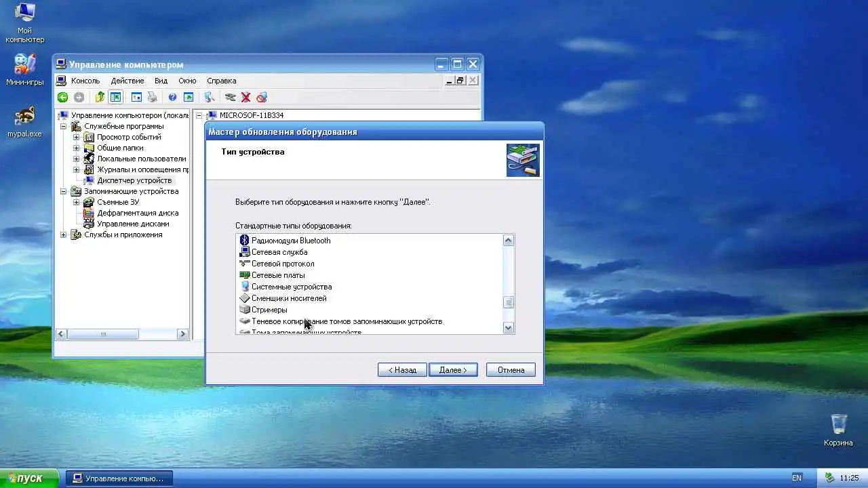The image size is (868, 488).
Task: Toggle the show/hide console tree icon
Action: tap(116, 98)
